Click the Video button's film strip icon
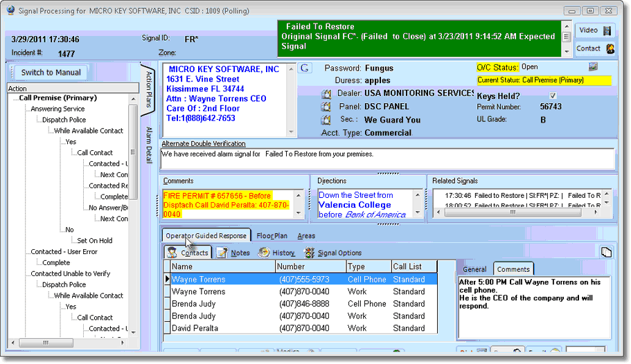 click(607, 30)
